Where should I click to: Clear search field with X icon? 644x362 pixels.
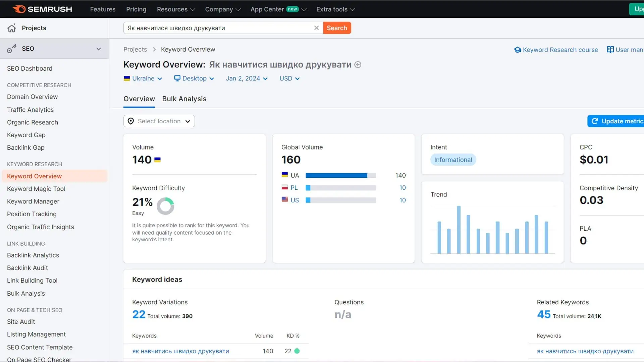click(x=316, y=28)
